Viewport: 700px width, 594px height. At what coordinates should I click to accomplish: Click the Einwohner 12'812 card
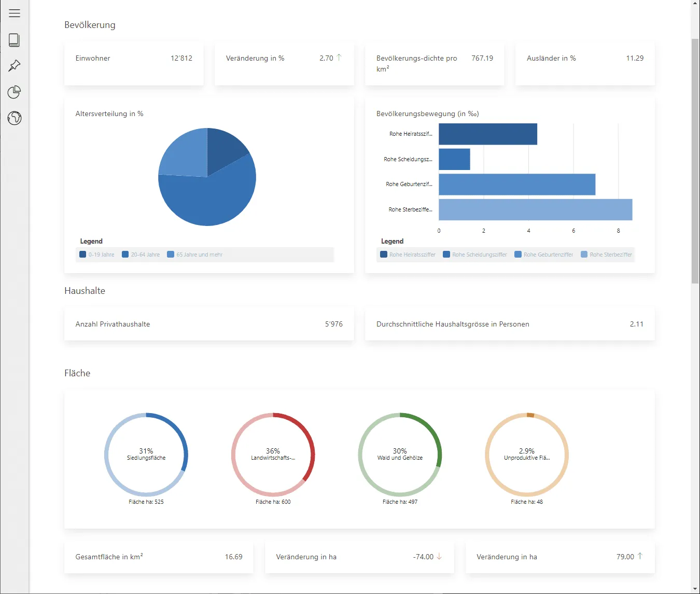(x=134, y=64)
